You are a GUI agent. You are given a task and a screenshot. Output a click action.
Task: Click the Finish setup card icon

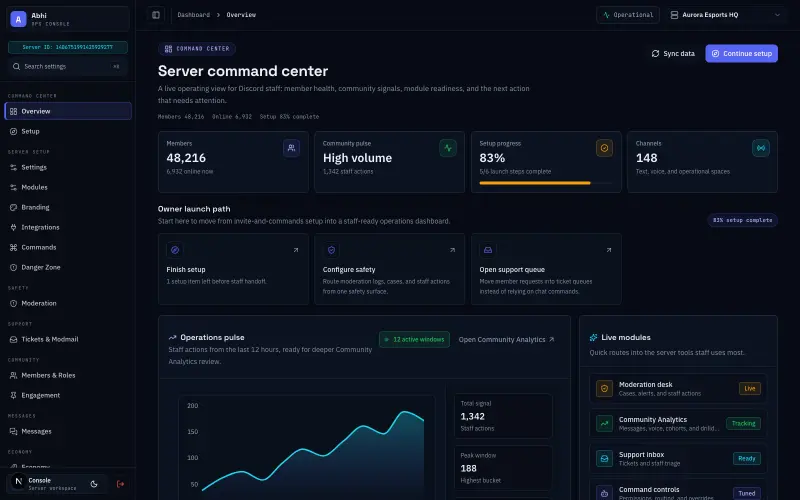coord(175,250)
